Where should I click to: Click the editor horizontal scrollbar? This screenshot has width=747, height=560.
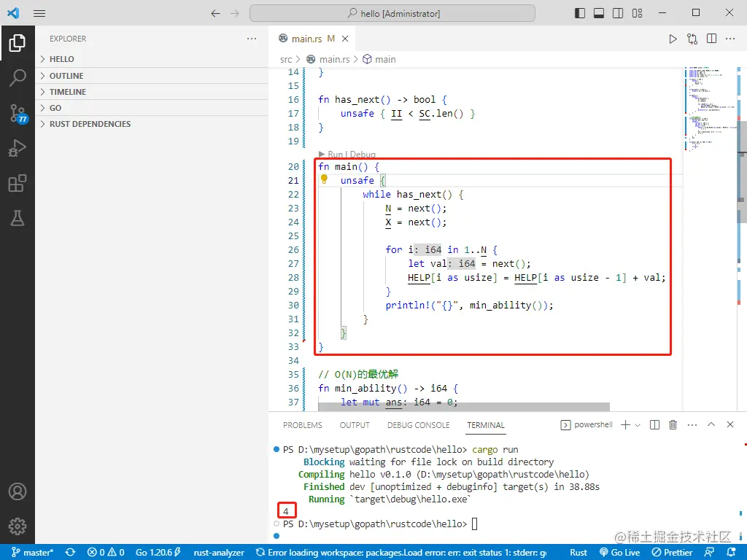pyautogui.click(x=463, y=407)
